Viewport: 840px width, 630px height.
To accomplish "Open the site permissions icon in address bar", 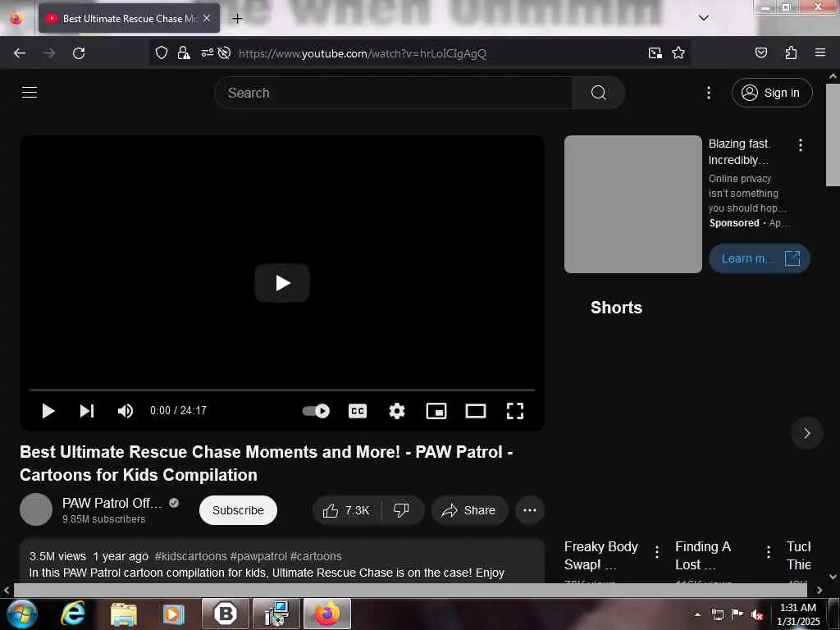I will tap(207, 52).
